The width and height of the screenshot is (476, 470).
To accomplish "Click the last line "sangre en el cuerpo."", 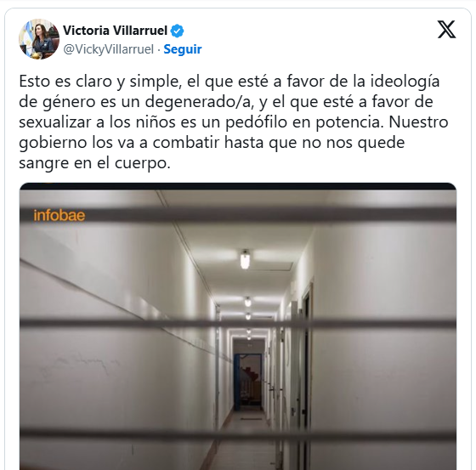I will click(x=94, y=163).
